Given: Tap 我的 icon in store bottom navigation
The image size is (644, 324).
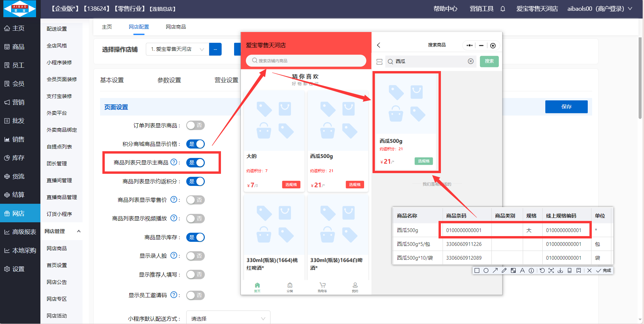Looking at the screenshot, I should [355, 287].
